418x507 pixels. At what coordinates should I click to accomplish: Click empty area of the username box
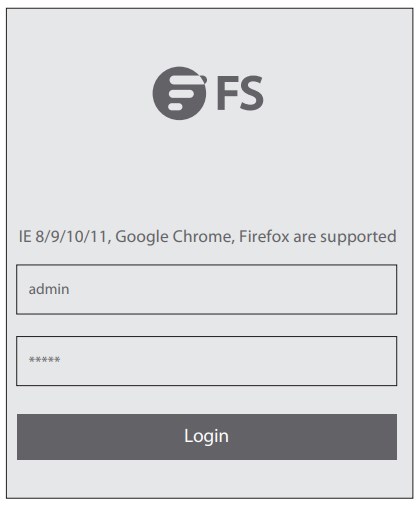(233, 289)
